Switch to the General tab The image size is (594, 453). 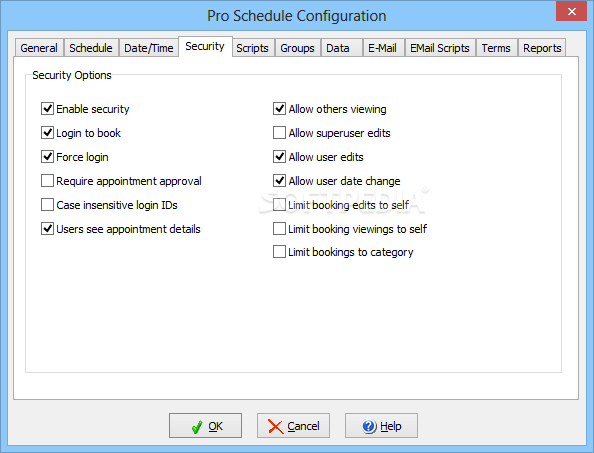click(x=39, y=48)
